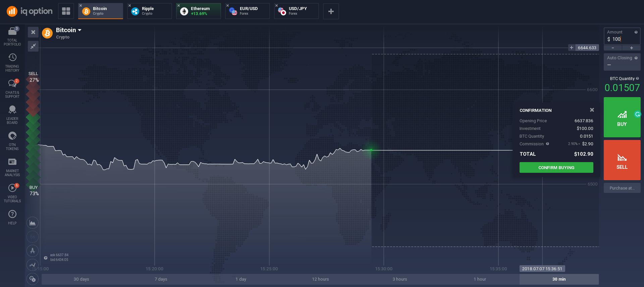Viewport: 644px width, 287px height.
Task: Open Video Tutorials in the sidebar
Action: [12, 193]
